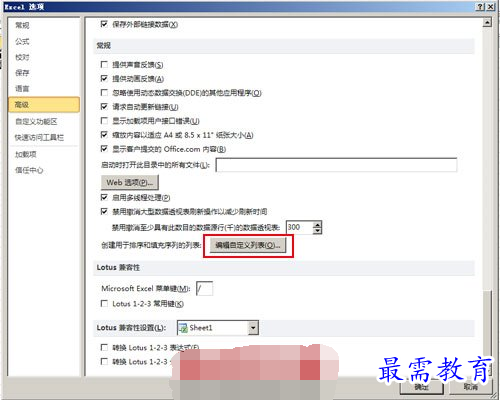The image size is (500, 401).
Task: Close the Excel 选项 dialog
Action: tap(490, 7)
